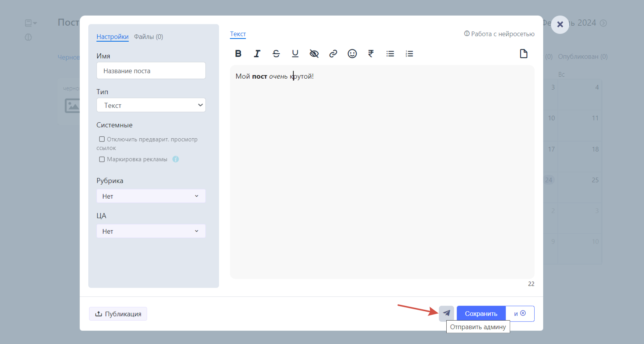The width and height of the screenshot is (644, 344).
Task: Click inside the post text editor area
Action: pyautogui.click(x=382, y=171)
